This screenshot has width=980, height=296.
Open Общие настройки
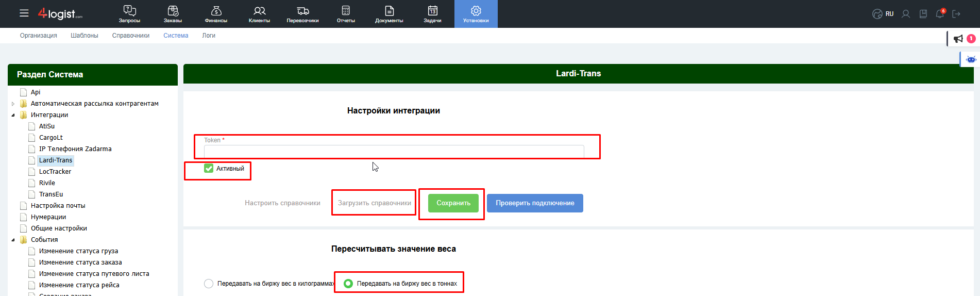(x=59, y=228)
